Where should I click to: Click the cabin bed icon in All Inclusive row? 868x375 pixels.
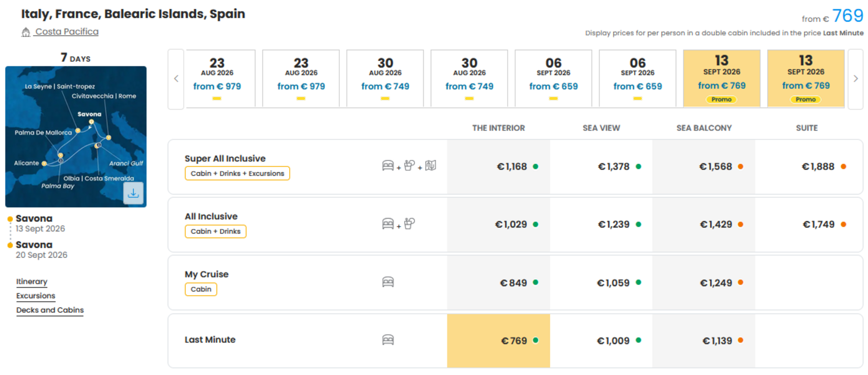(x=388, y=224)
